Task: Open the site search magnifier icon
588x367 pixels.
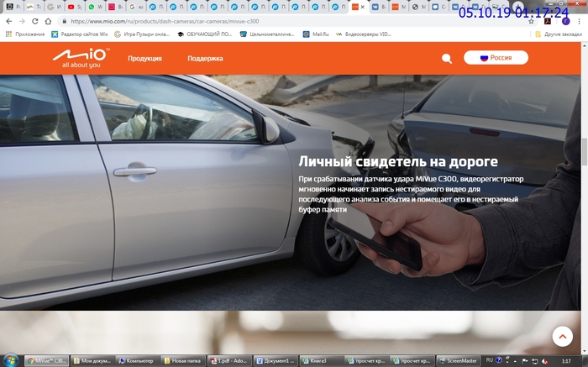Action: (447, 59)
